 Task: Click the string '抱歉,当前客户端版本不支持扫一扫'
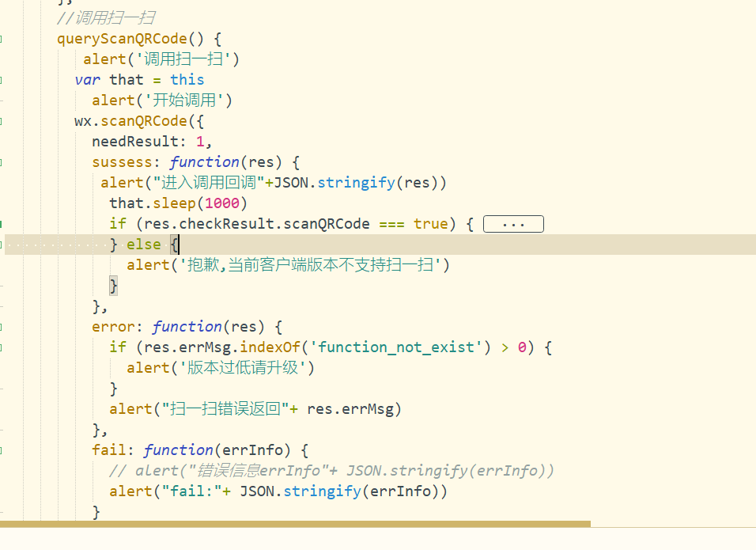pos(311,265)
